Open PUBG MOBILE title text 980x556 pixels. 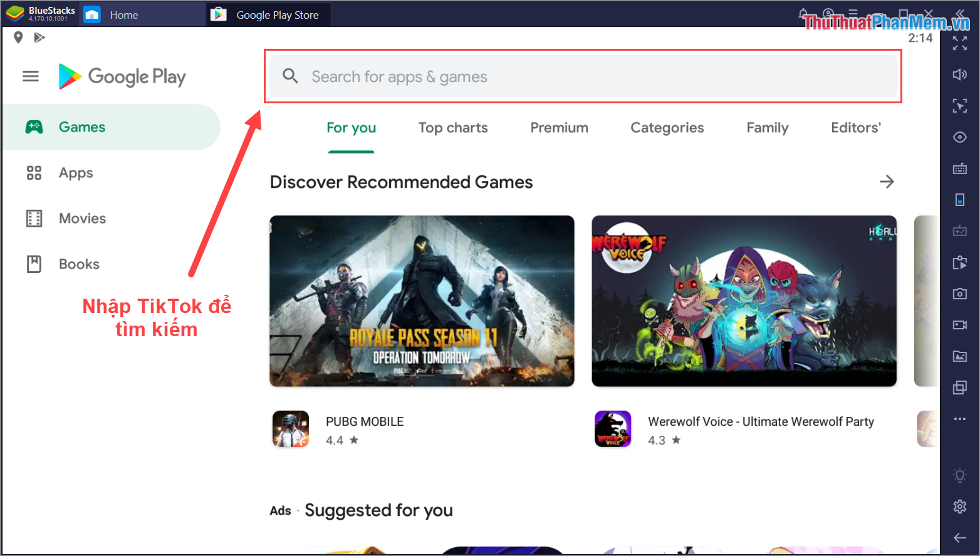[365, 422]
